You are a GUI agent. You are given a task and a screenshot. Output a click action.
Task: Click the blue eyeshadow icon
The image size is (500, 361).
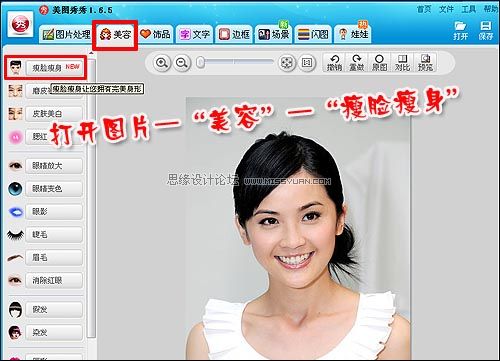coord(15,212)
